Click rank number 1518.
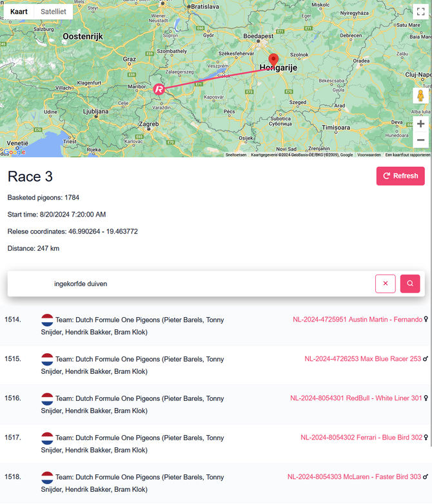Viewport: 432px width, 504px height. [13, 477]
